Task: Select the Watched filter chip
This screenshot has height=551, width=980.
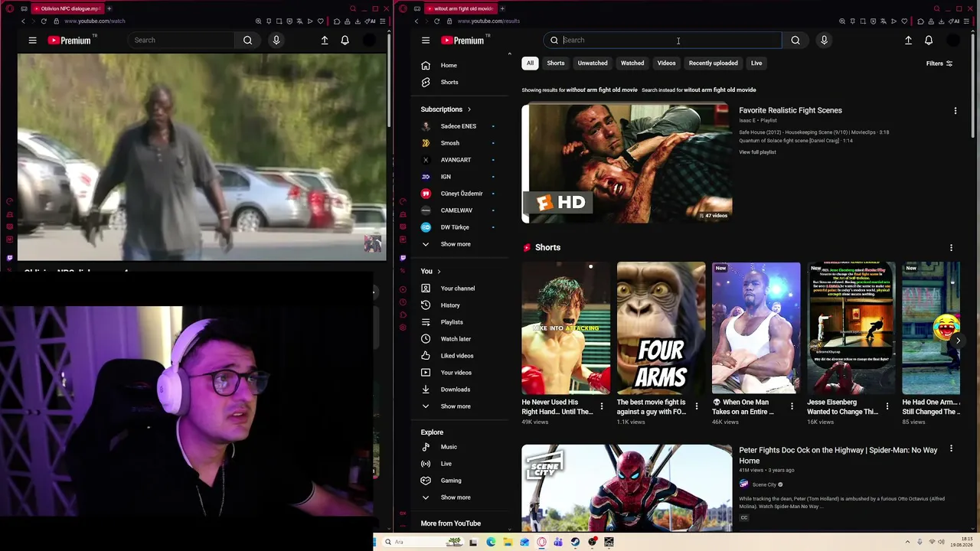Action: point(632,64)
